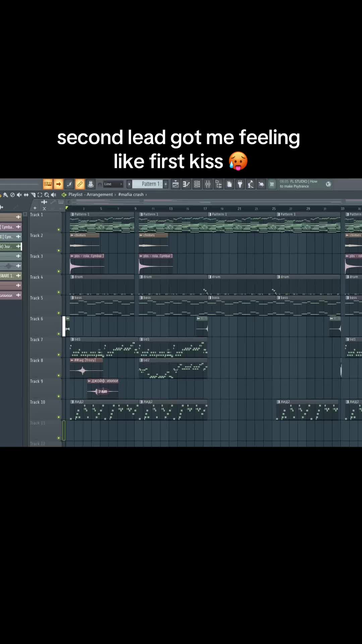Open the Piano Roll toolbar icon
The image size is (362, 644).
(186, 184)
